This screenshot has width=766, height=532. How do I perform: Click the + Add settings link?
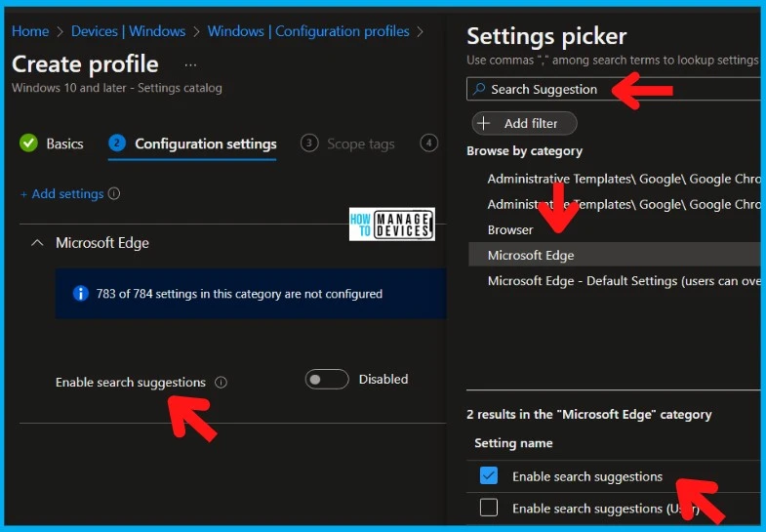pyautogui.click(x=61, y=194)
